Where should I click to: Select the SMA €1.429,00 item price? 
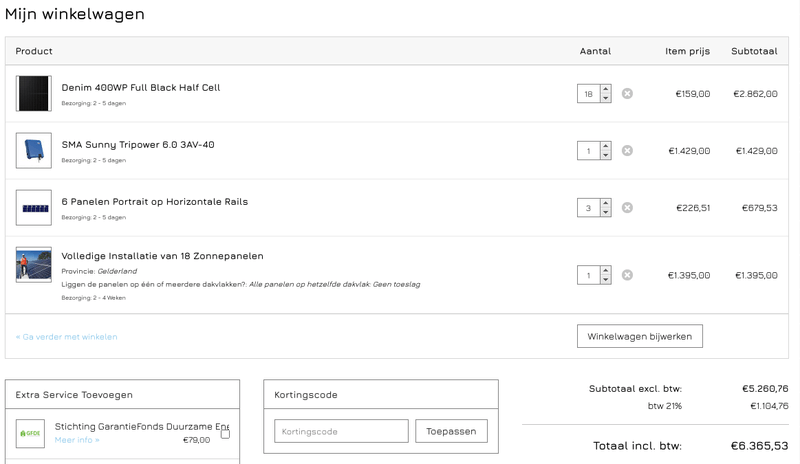(x=689, y=151)
